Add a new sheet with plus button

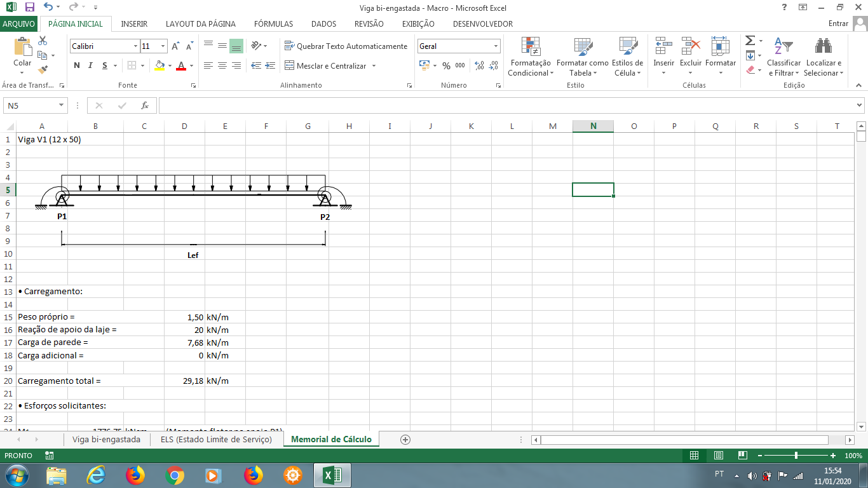point(405,440)
